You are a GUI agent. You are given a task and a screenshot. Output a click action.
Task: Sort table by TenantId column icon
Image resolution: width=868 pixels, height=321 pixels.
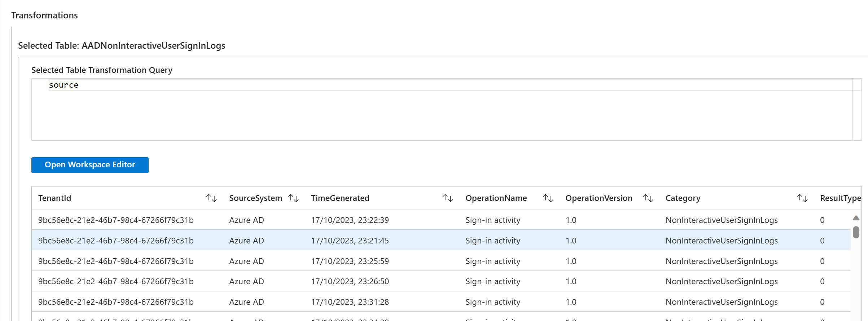tap(211, 198)
